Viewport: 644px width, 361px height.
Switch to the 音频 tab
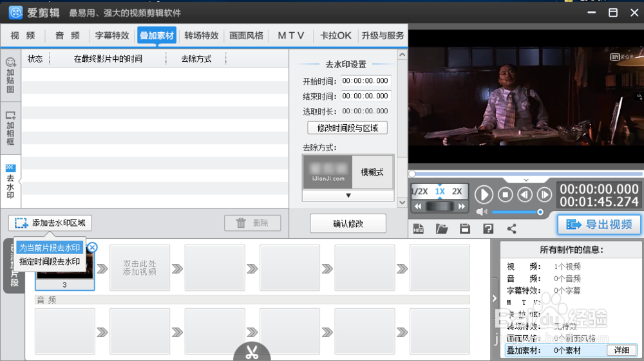[68, 35]
